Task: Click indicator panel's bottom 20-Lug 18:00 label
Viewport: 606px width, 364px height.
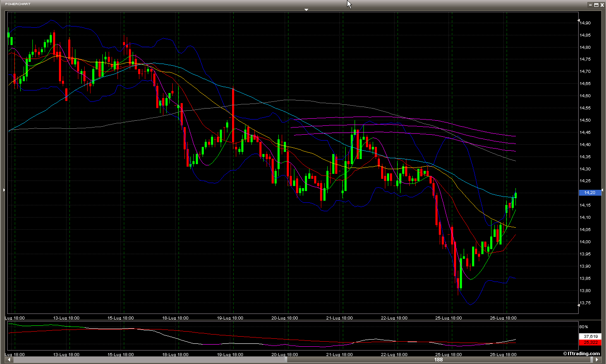Action: tap(285, 354)
